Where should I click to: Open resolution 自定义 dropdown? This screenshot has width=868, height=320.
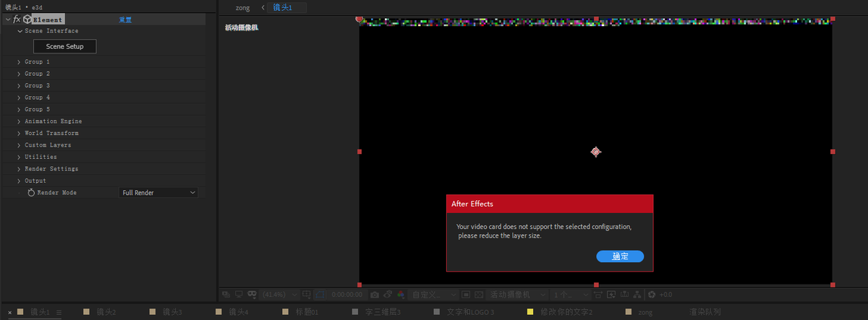[433, 295]
